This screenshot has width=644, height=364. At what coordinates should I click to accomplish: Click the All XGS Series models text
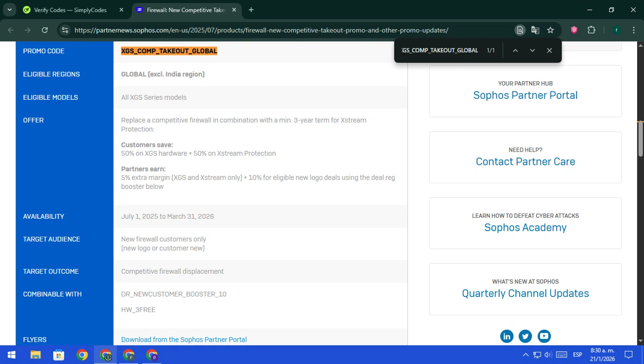[x=154, y=98]
